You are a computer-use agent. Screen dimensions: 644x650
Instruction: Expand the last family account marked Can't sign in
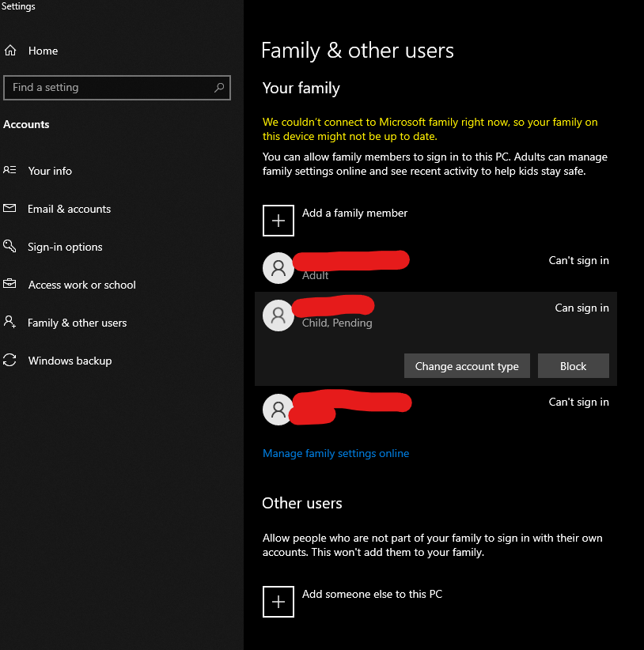click(x=436, y=410)
